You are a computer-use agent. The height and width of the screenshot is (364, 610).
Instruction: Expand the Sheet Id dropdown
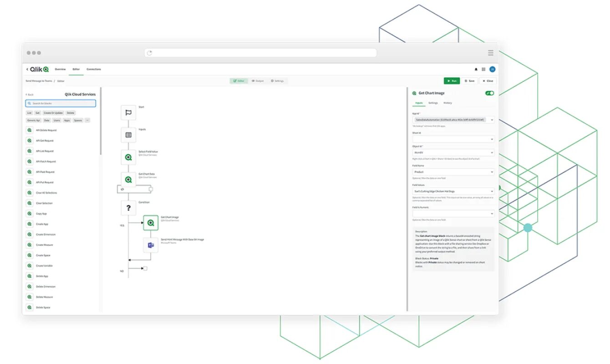point(453,139)
